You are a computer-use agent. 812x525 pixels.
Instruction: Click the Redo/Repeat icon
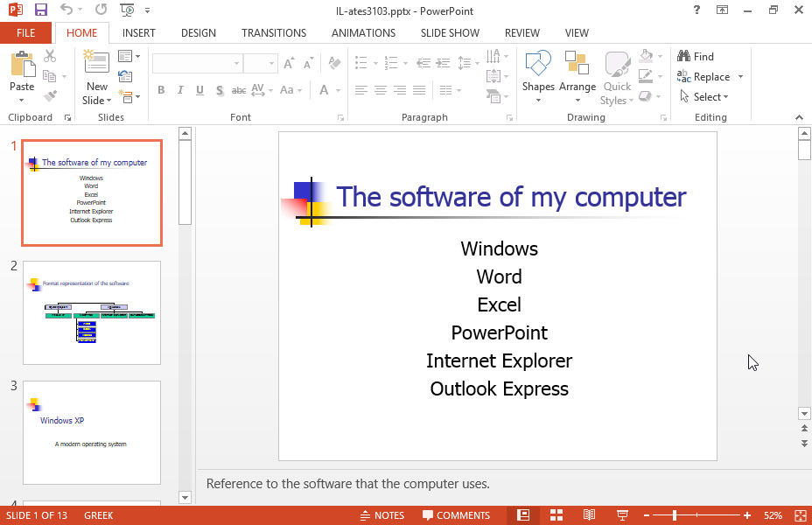coord(101,10)
